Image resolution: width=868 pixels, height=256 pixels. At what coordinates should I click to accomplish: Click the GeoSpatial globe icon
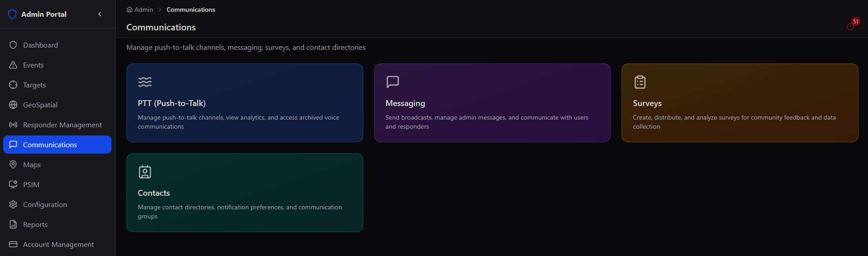point(13,105)
